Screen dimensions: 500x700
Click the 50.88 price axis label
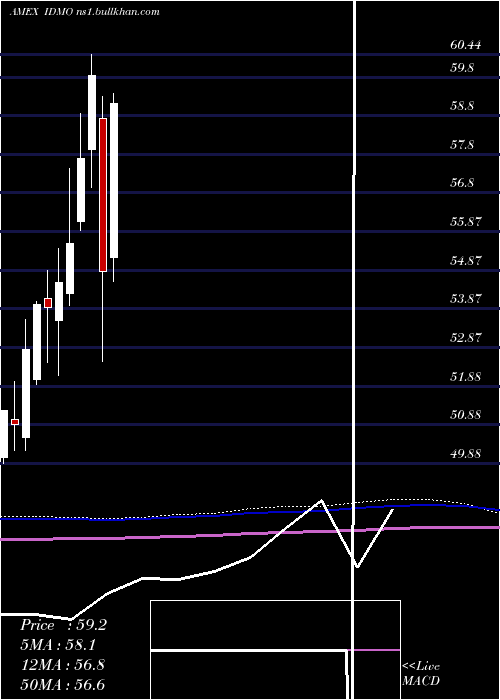466,415
